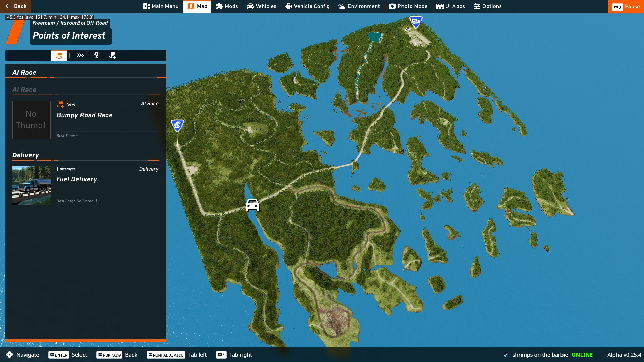Screen dimensions: 644x362
Task: Click the Alpha v0.25.4 version text
Action: tap(624, 355)
